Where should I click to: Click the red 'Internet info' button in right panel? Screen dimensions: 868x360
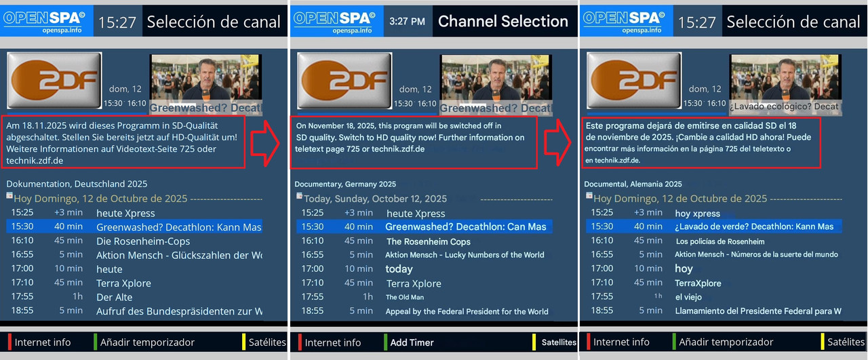618,342
